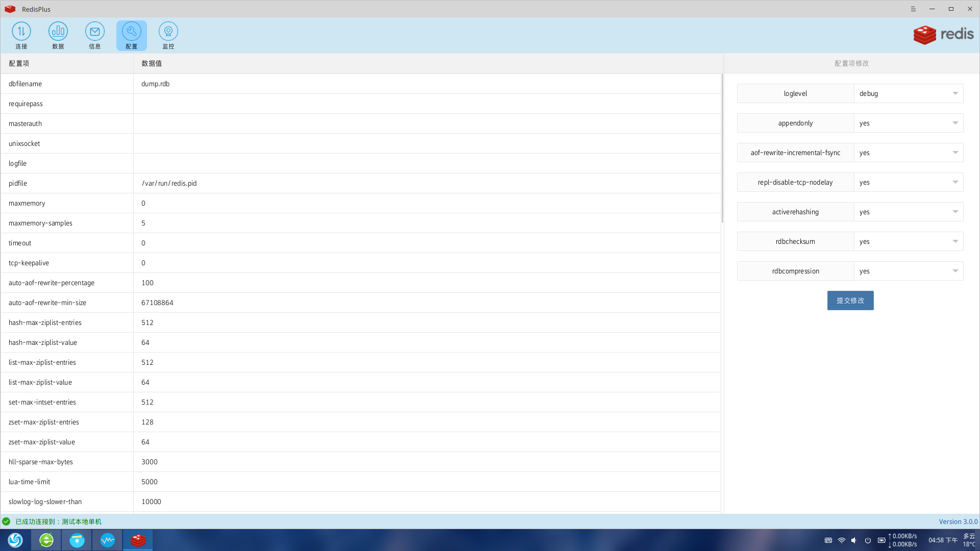Screen dimensions: 980x551
Task: Click the 提交修改 submit button
Action: [850, 300]
